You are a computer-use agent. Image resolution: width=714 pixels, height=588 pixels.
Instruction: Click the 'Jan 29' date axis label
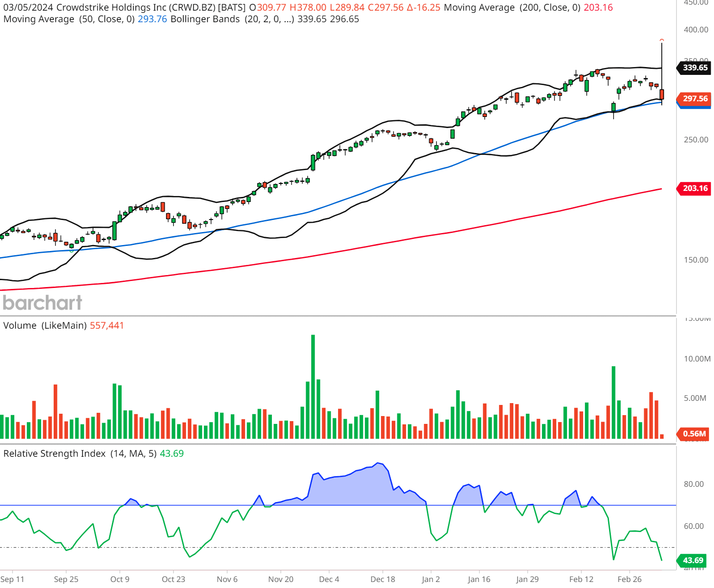pyautogui.click(x=528, y=579)
